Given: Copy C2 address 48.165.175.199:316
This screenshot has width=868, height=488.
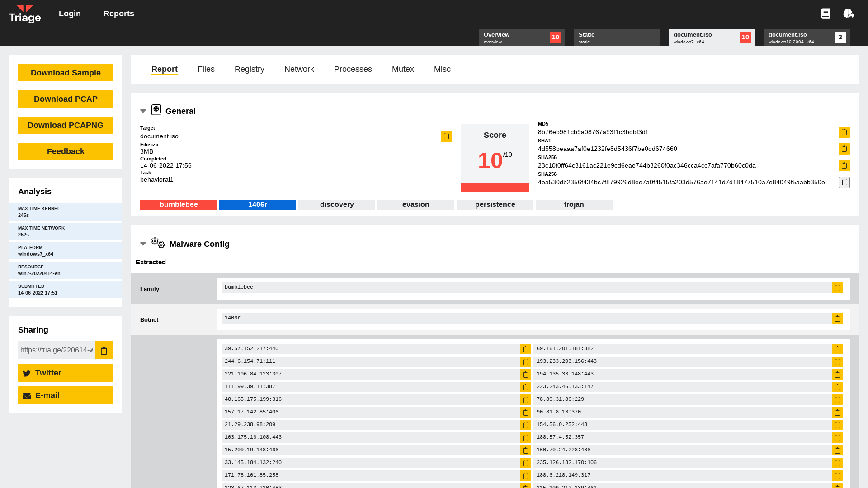Looking at the screenshot, I should pyautogui.click(x=525, y=400).
